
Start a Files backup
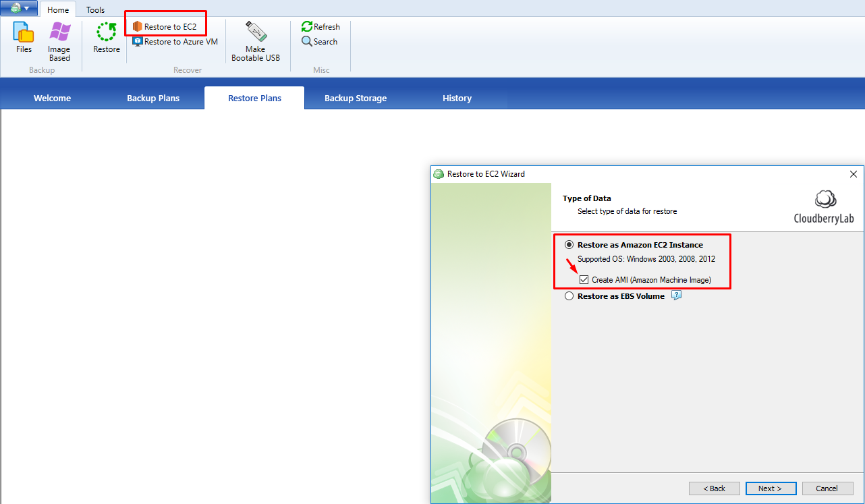click(x=24, y=38)
